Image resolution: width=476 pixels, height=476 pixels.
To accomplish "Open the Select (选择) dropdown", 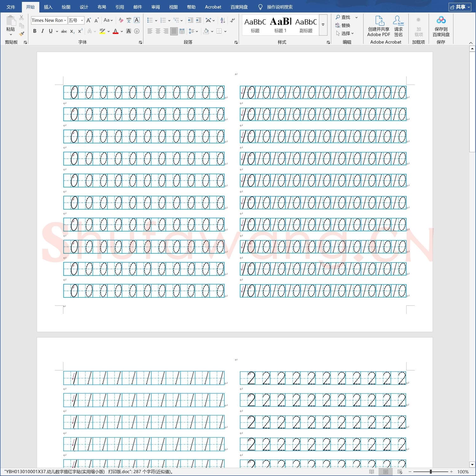I will (x=345, y=33).
